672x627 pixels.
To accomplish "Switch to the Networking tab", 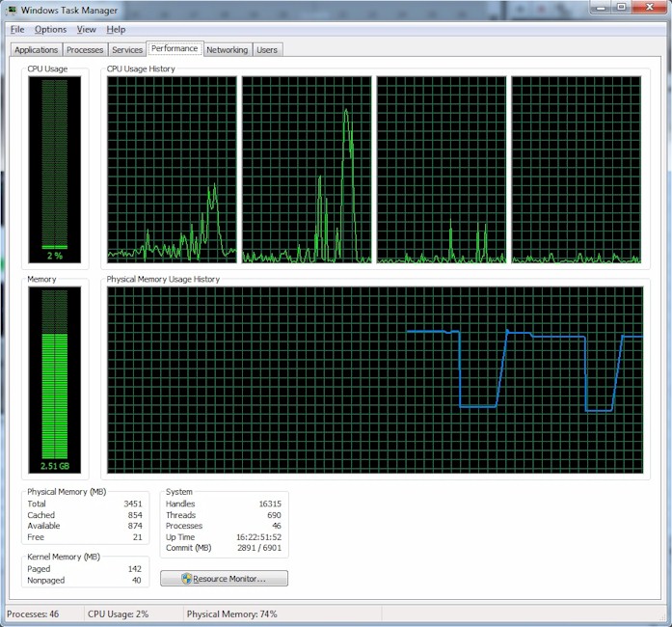I will point(228,50).
